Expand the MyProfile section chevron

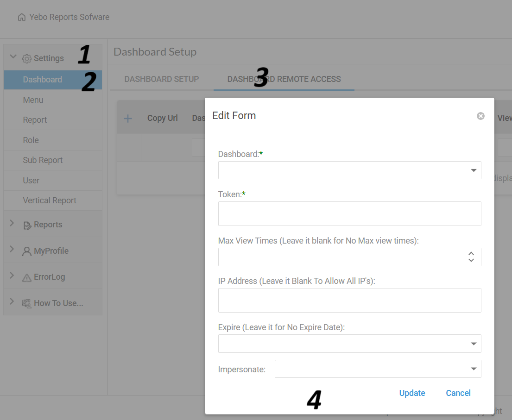coord(12,249)
